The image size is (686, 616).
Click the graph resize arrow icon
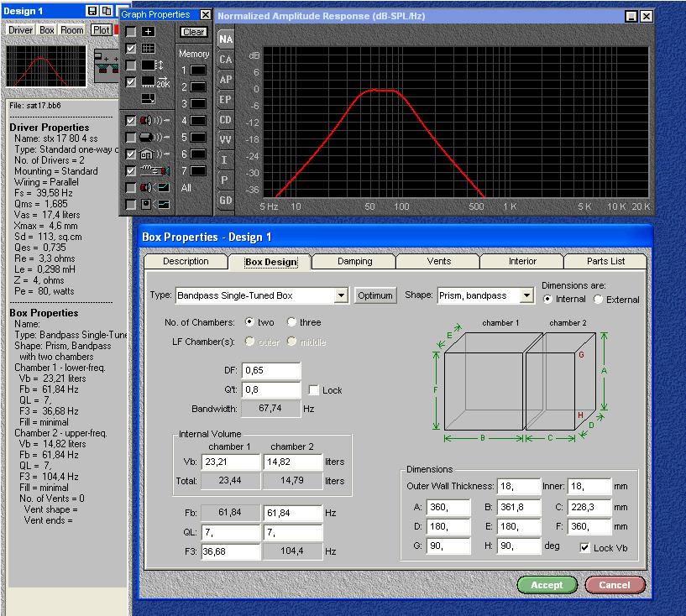[147, 99]
